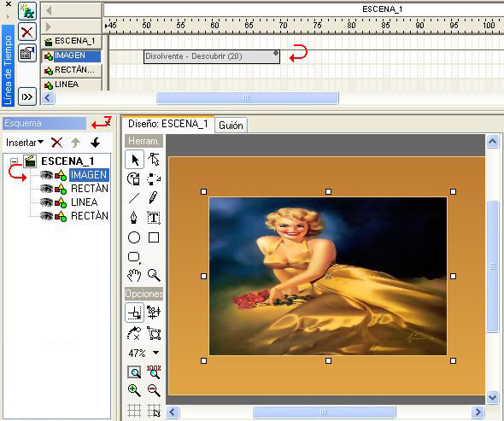504x421 pixels.
Task: Hide the IMAGEN object using its eye icon
Action: (46, 175)
